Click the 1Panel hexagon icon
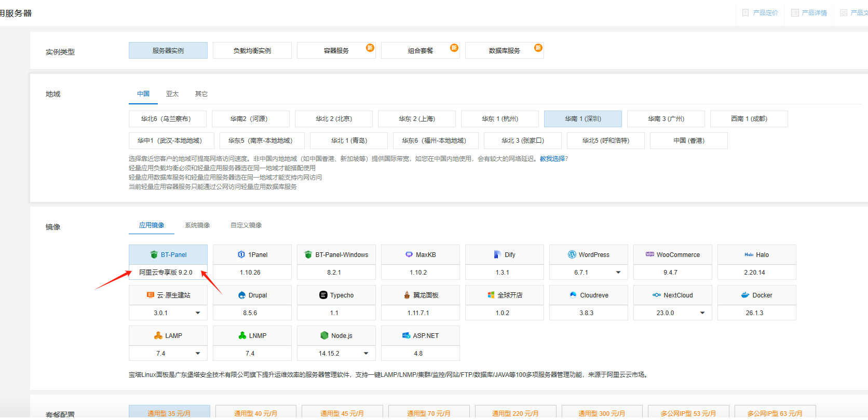This screenshot has height=420, width=868. [x=241, y=255]
